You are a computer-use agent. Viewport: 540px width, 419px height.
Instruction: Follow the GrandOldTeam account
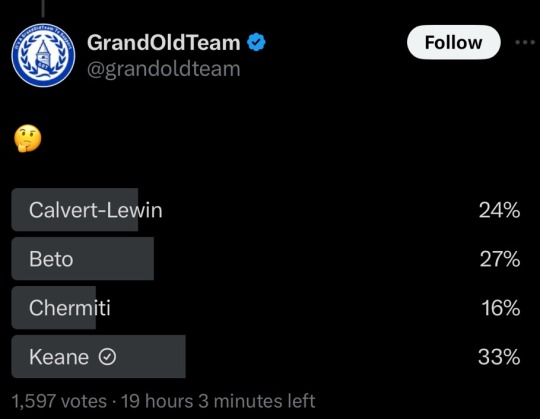click(x=454, y=42)
